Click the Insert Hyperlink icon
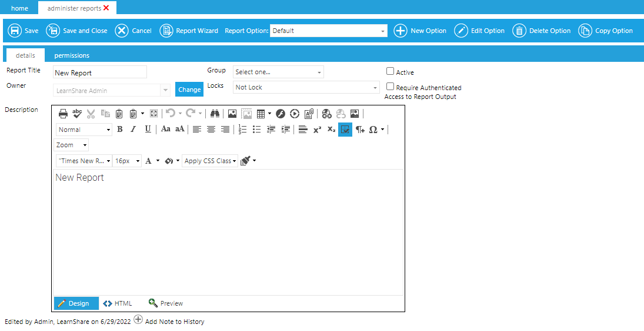 point(326,114)
